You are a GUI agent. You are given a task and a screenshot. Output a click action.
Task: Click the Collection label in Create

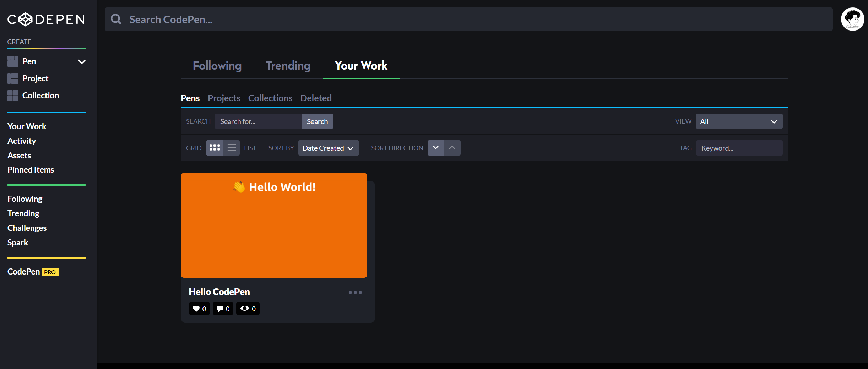(x=40, y=96)
